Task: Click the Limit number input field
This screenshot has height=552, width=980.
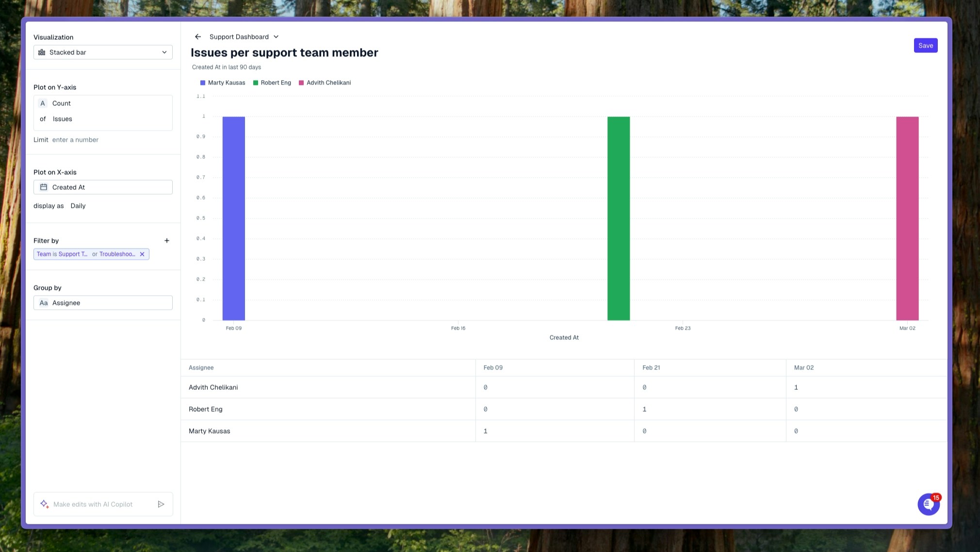Action: click(x=75, y=140)
